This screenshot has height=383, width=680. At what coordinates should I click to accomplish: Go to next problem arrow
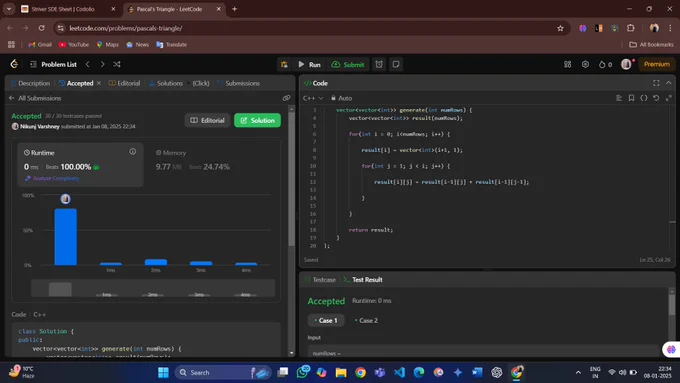[x=102, y=64]
